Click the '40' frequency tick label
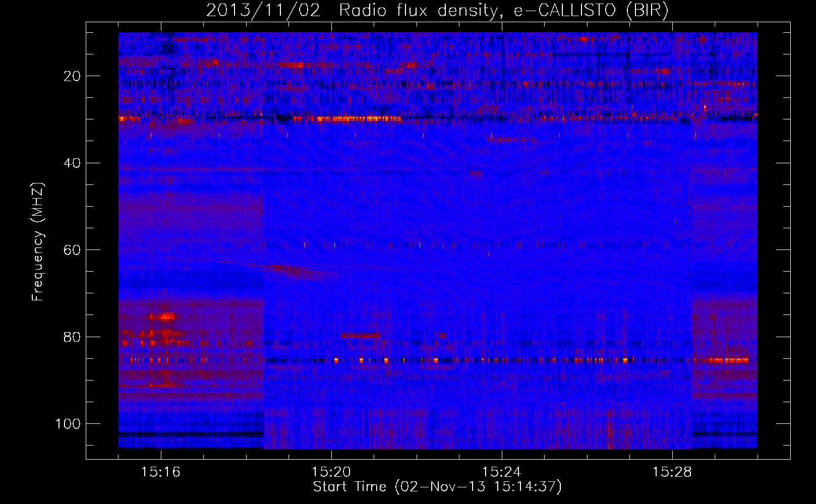 click(x=73, y=163)
